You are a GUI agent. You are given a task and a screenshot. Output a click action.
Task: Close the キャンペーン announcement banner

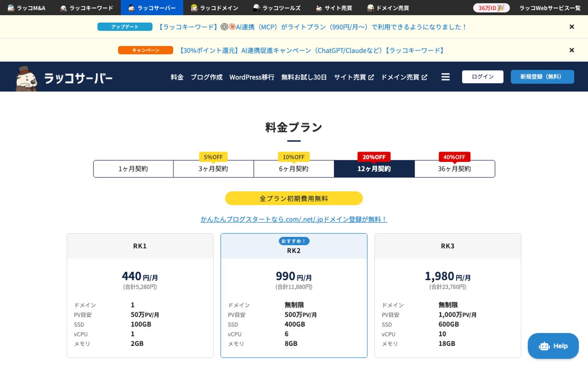click(x=571, y=50)
